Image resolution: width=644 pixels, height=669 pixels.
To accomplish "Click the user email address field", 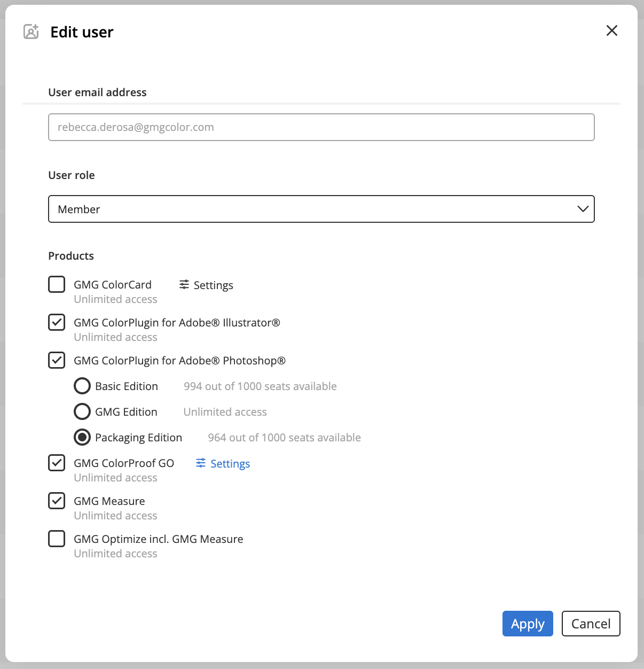I will [x=321, y=127].
